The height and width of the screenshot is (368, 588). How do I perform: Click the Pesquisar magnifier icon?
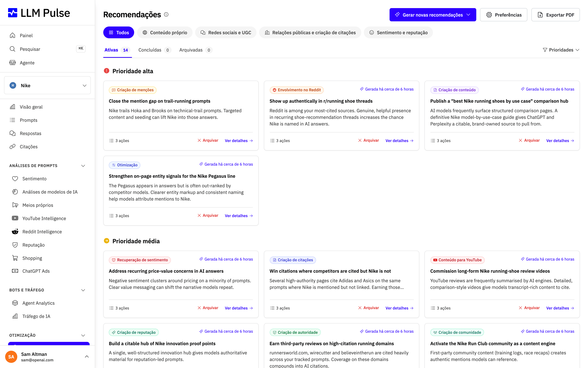(12, 49)
